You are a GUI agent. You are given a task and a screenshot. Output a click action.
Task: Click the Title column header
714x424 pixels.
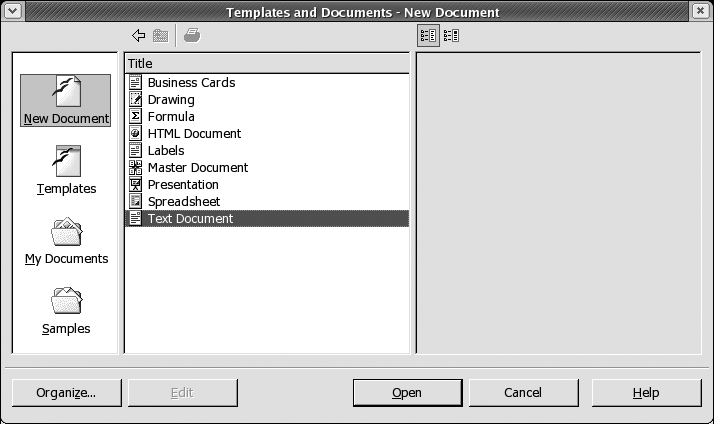tap(267, 63)
